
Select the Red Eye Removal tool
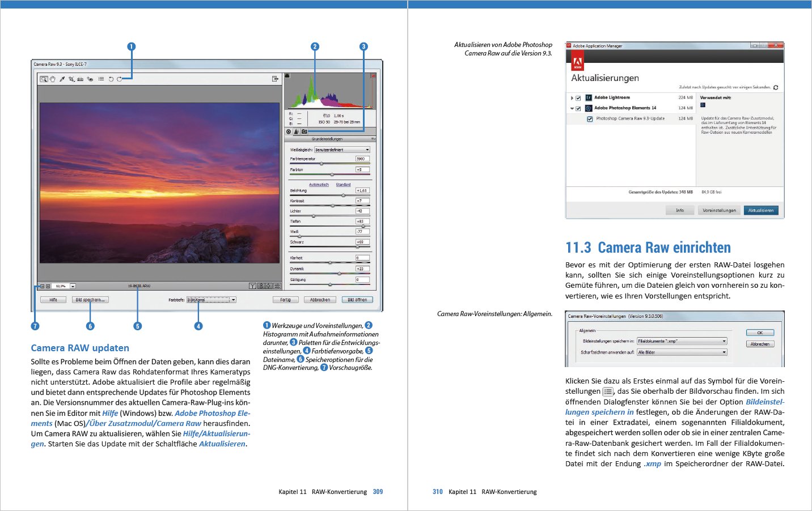click(x=90, y=79)
